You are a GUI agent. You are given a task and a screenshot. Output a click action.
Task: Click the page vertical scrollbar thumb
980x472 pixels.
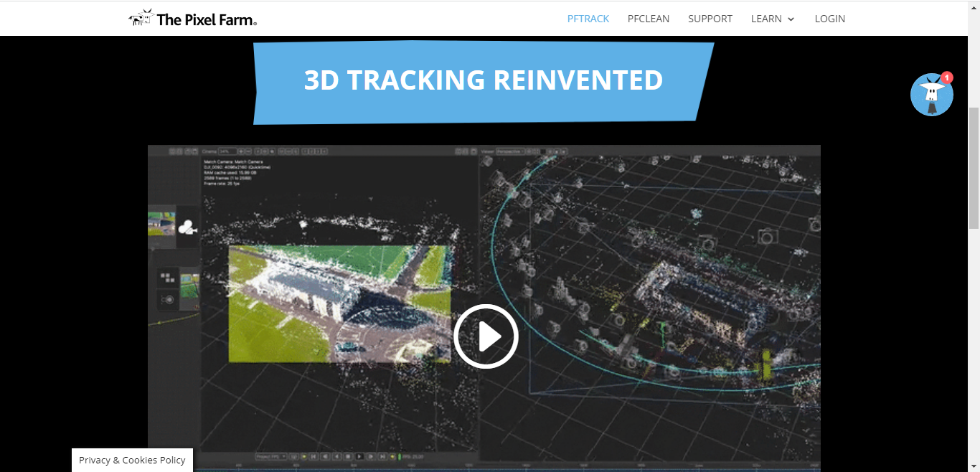pos(974,169)
